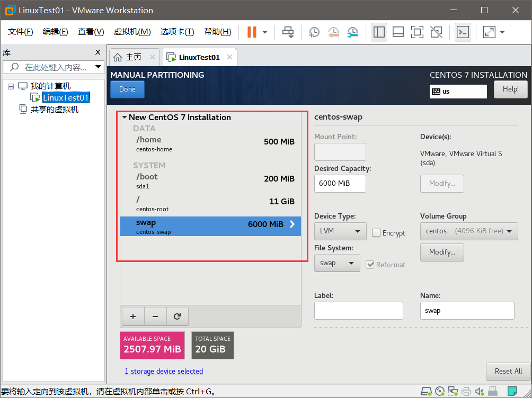Click the network adapter status icon
Image resolution: width=532 pixels, height=398 pixels.
click(x=453, y=392)
